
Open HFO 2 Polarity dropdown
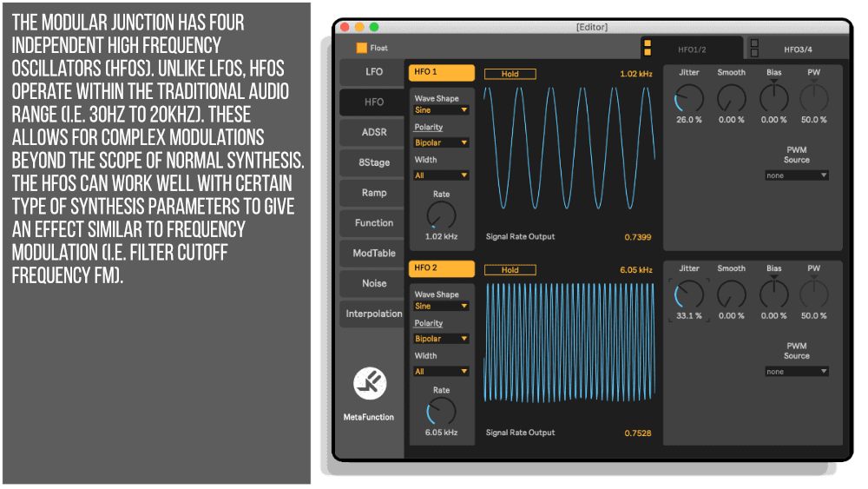(441, 339)
